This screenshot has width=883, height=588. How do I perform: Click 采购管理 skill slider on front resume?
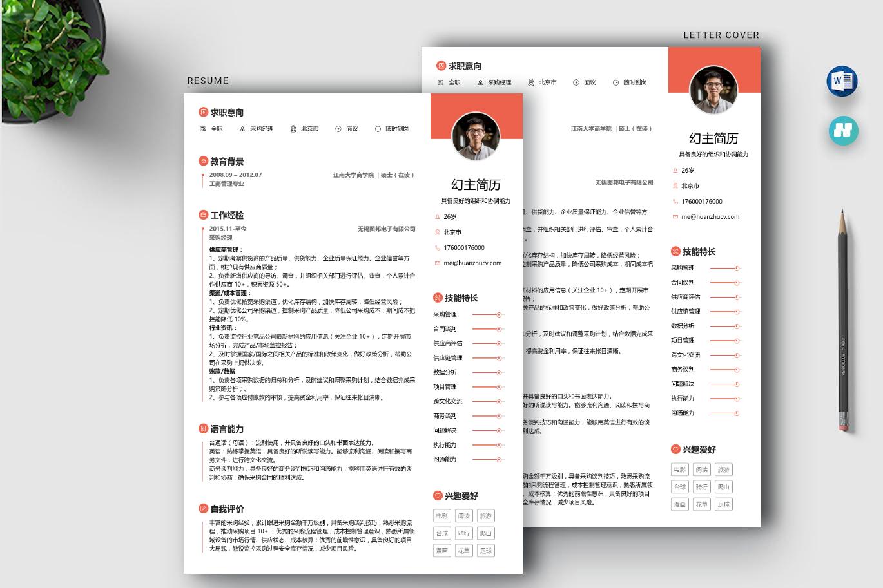(488, 314)
